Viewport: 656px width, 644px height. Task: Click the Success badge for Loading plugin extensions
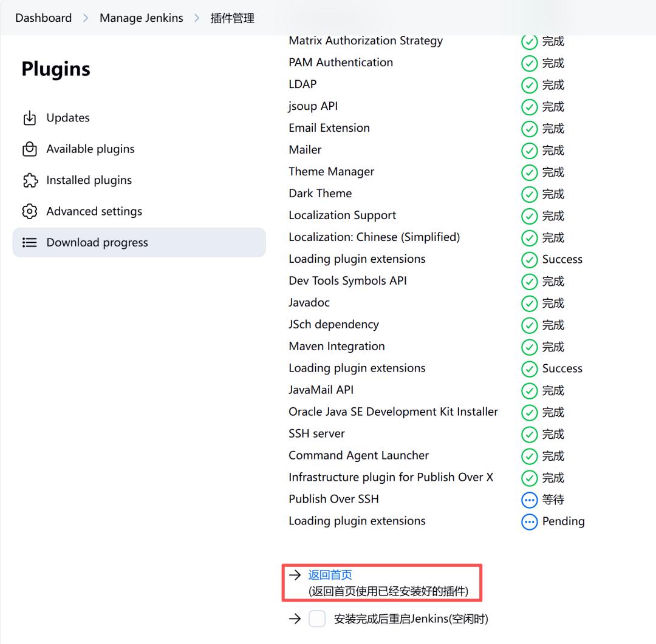click(x=529, y=259)
